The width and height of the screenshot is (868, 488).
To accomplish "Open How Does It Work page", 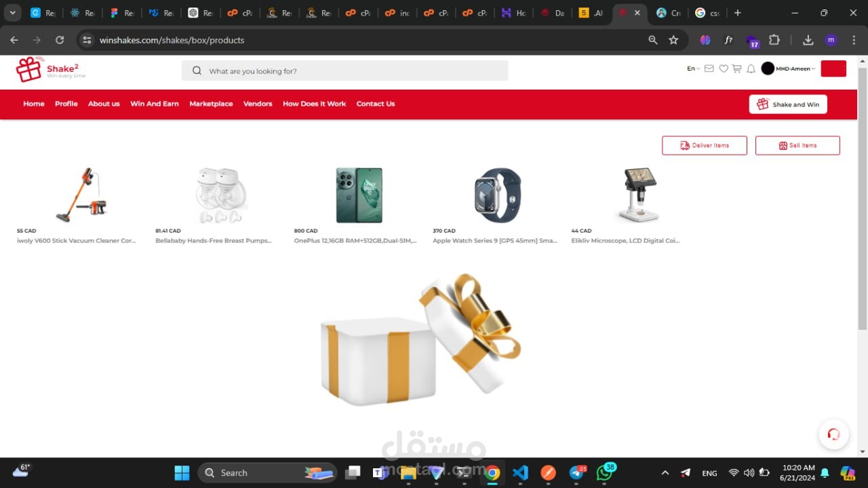I will pos(314,104).
